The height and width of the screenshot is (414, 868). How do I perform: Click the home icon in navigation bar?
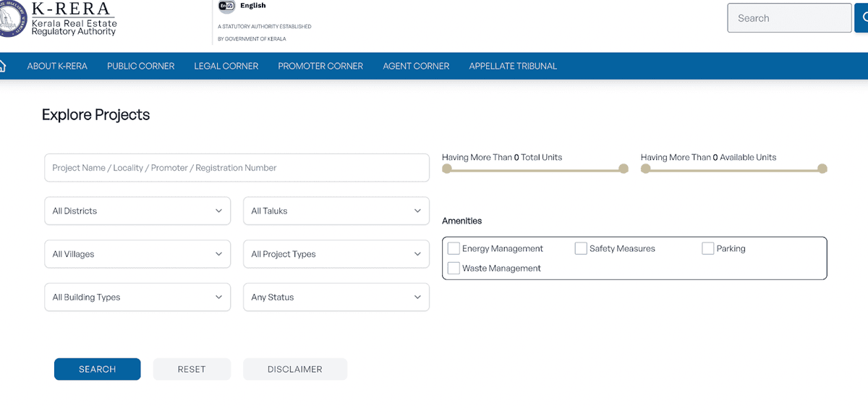point(2,66)
